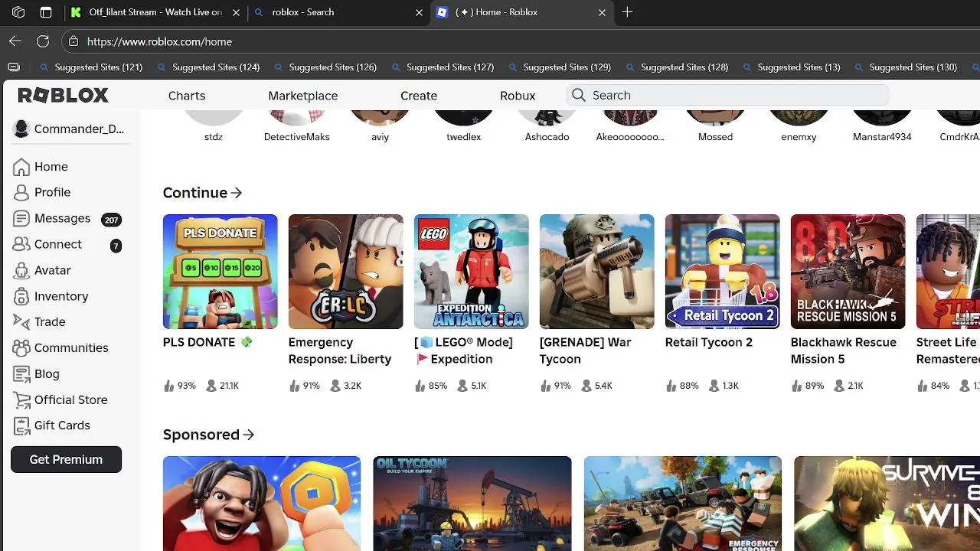Click the Commander_D avatar icon in sidebar
This screenshot has width=980, height=551.
(21, 129)
